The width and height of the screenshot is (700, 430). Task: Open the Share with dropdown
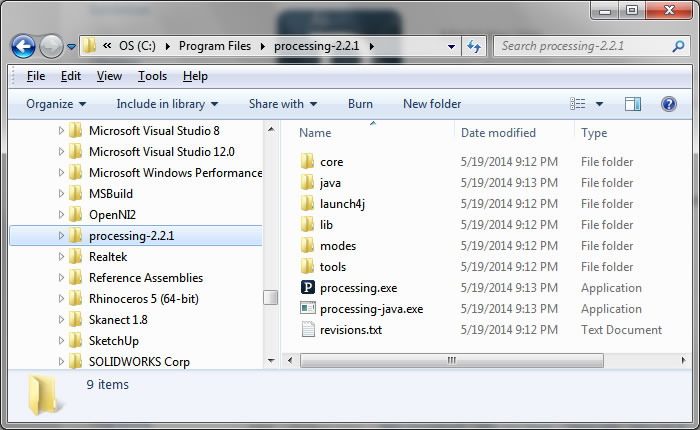283,104
